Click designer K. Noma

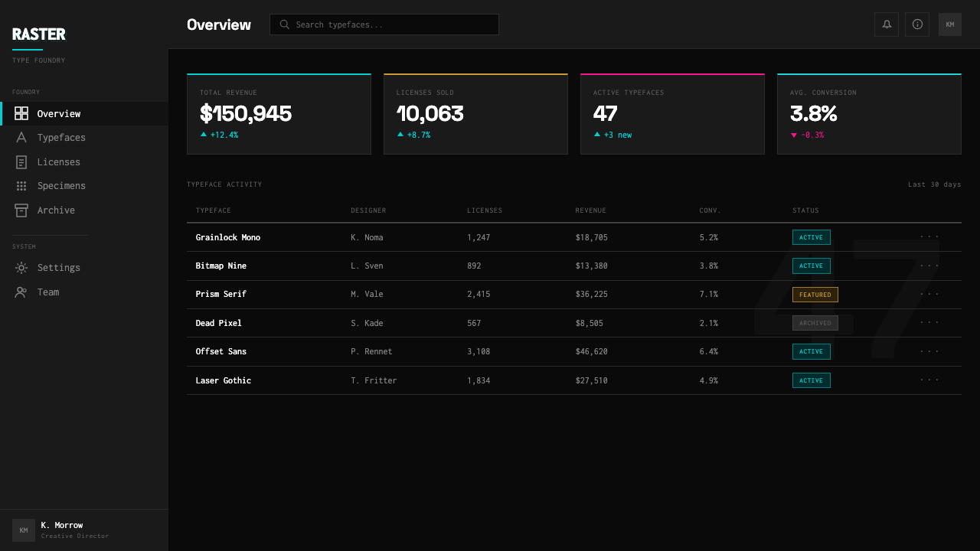tap(367, 237)
